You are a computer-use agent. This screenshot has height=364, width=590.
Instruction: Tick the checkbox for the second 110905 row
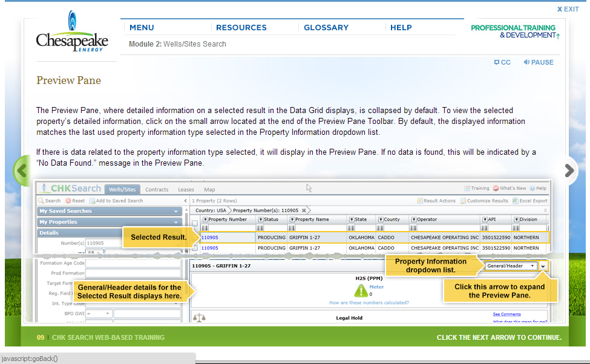coord(194,248)
